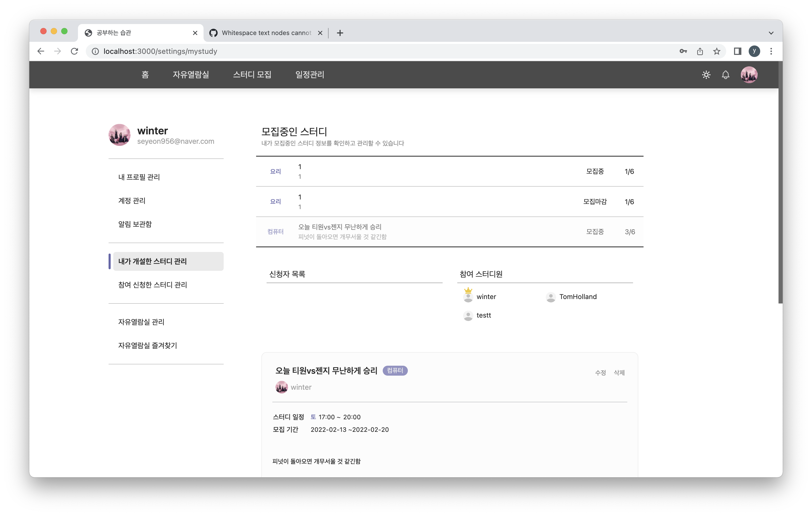The height and width of the screenshot is (516, 812).
Task: Click testt's avatar in the member list
Action: [x=468, y=316]
